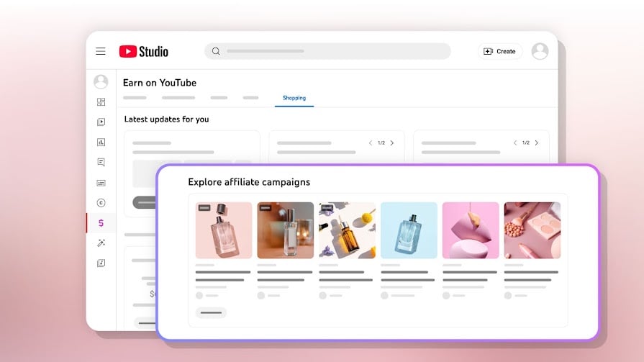Select the placeholder tab just before Shopping
644x362 pixels.
point(250,98)
